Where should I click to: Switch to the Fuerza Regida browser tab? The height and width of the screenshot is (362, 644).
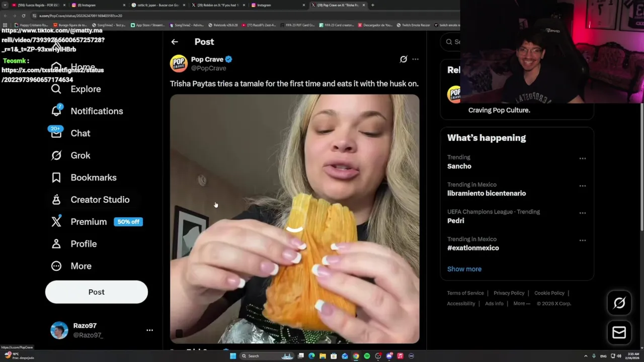(x=38, y=5)
